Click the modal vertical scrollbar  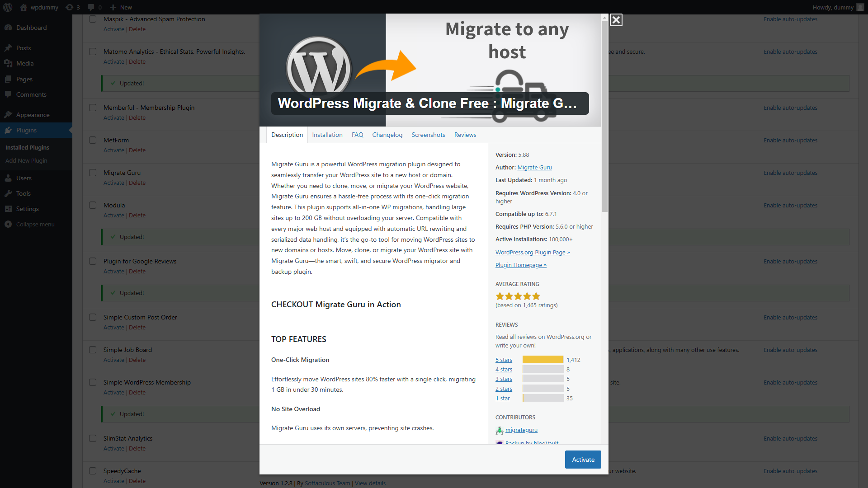(604, 117)
